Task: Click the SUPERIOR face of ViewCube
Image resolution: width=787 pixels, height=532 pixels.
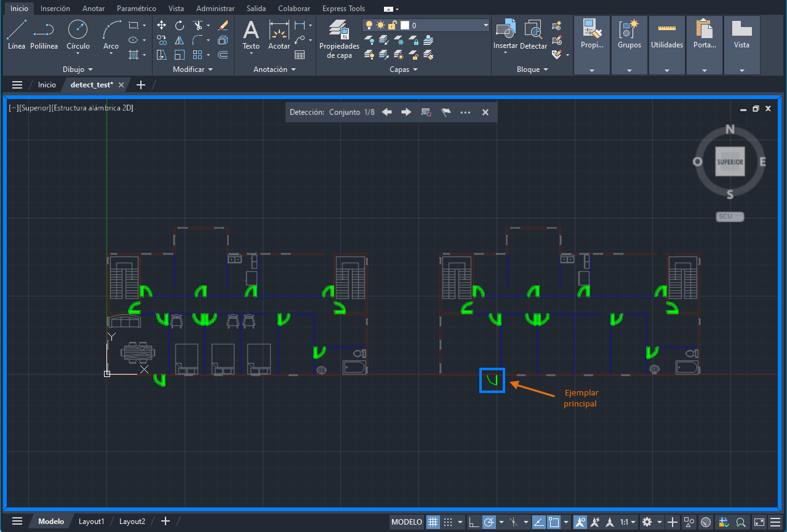Action: tap(730, 162)
